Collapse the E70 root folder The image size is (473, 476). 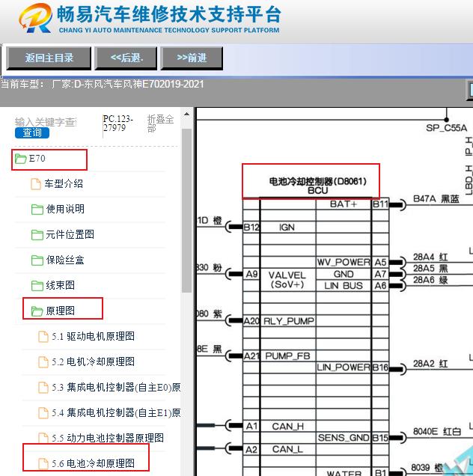(x=37, y=159)
